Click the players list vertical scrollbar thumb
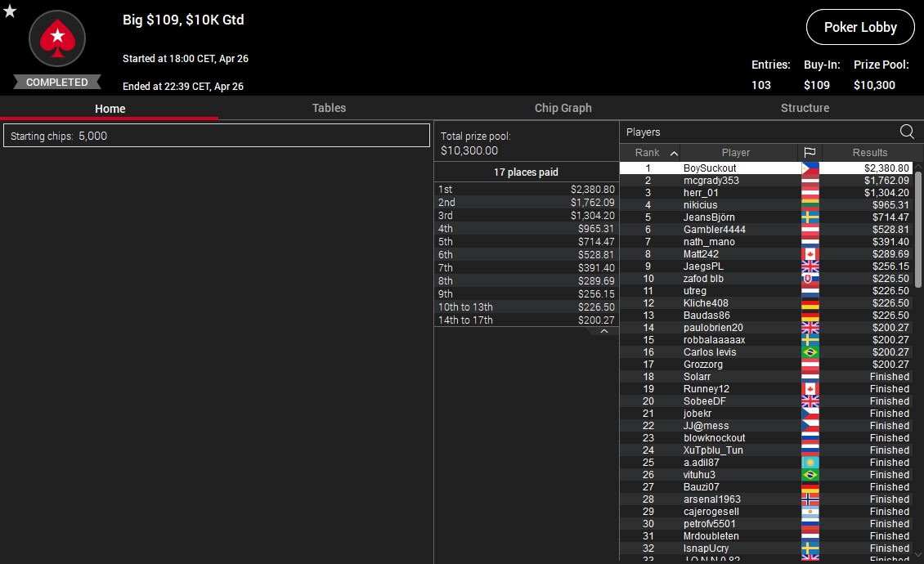 (918, 229)
